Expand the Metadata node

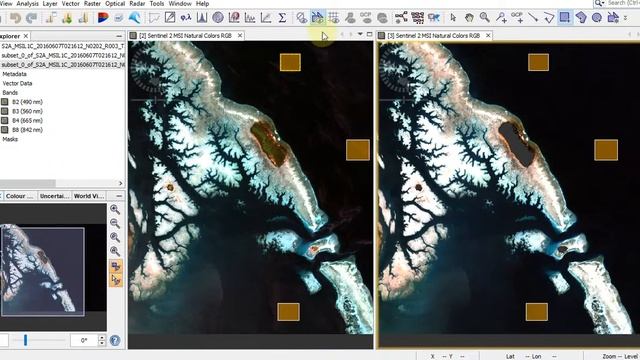[14, 74]
